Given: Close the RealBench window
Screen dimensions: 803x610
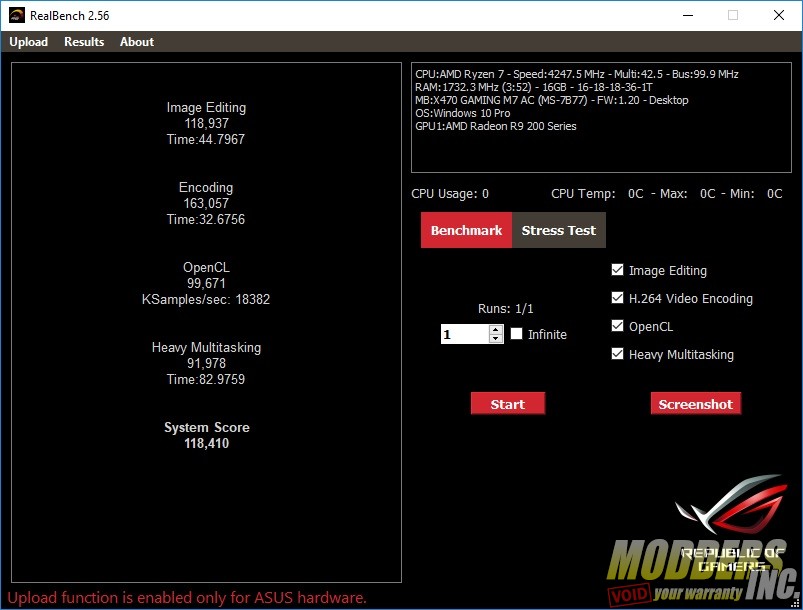Looking at the screenshot, I should pyautogui.click(x=779, y=15).
